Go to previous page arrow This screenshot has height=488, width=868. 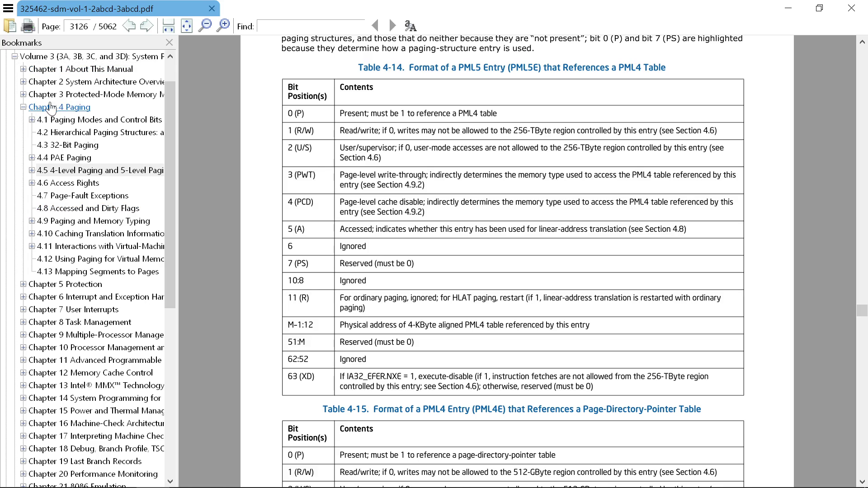click(129, 26)
